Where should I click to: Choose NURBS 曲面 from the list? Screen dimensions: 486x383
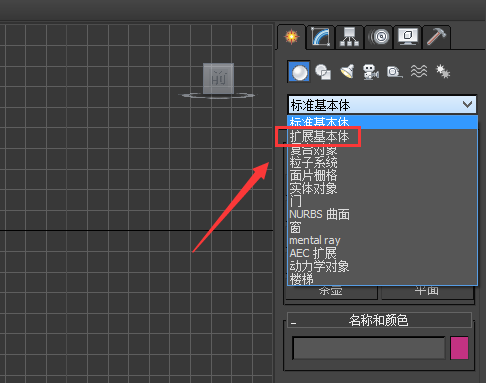point(382,214)
